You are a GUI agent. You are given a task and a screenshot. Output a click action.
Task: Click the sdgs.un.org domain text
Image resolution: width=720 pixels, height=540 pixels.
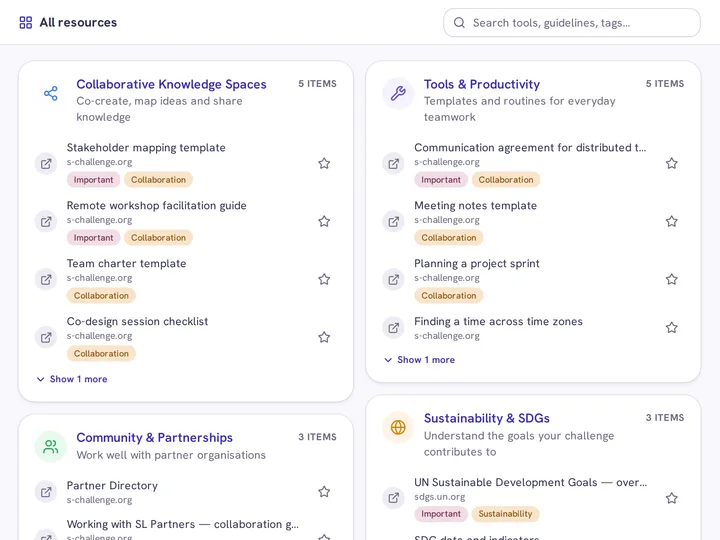(439, 497)
